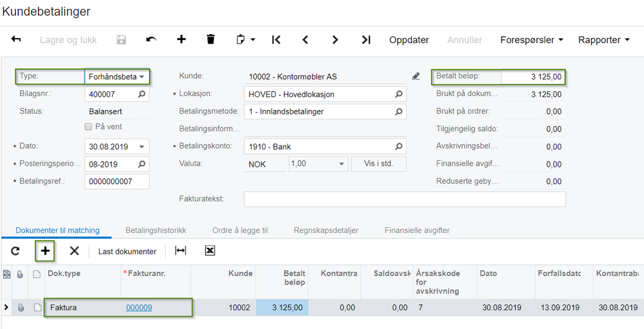
Task: Switch to the Dokumenter til matching tab
Action: click(x=57, y=230)
